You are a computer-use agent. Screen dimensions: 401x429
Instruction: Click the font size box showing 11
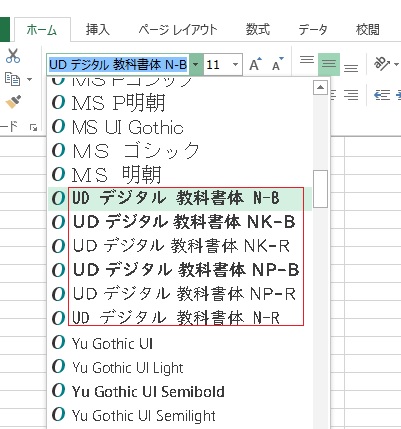click(217, 64)
